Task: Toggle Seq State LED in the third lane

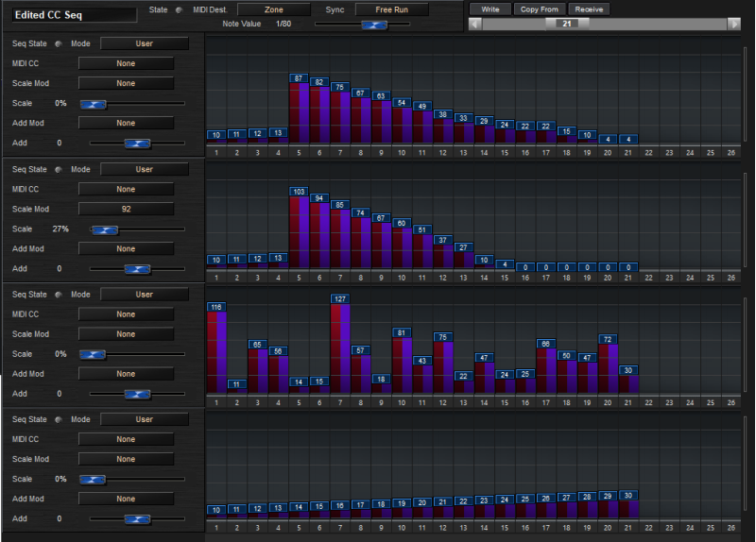Action: pyautogui.click(x=60, y=295)
